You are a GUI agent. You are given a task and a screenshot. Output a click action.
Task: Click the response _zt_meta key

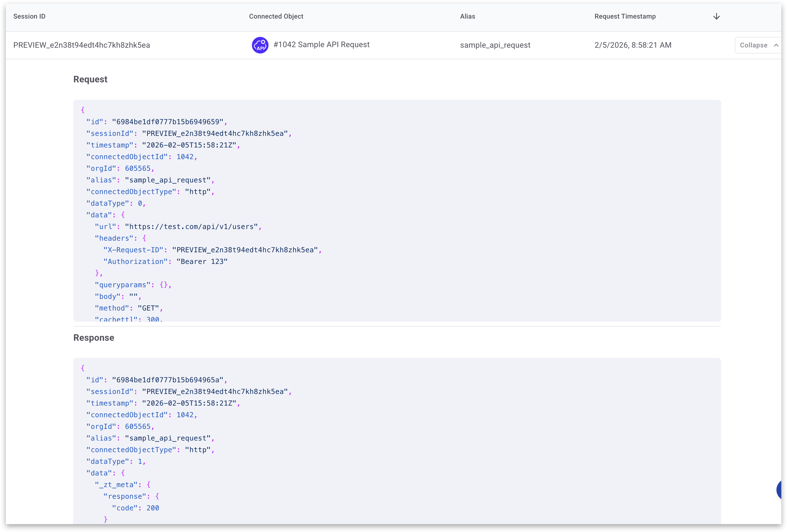pos(116,485)
